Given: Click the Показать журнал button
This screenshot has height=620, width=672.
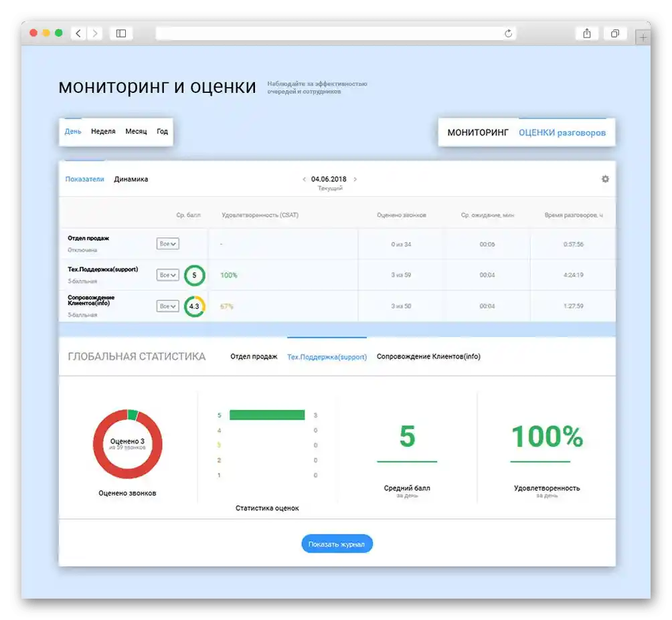Looking at the screenshot, I should point(337,544).
